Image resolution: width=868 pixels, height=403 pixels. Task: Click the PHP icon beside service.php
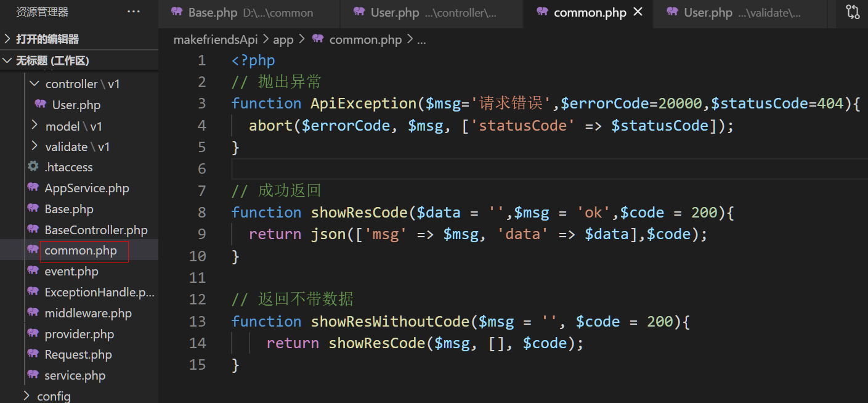(33, 375)
